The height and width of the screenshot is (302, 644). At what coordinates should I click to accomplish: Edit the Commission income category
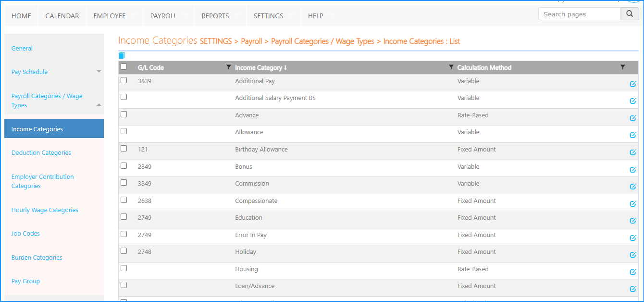[633, 187]
